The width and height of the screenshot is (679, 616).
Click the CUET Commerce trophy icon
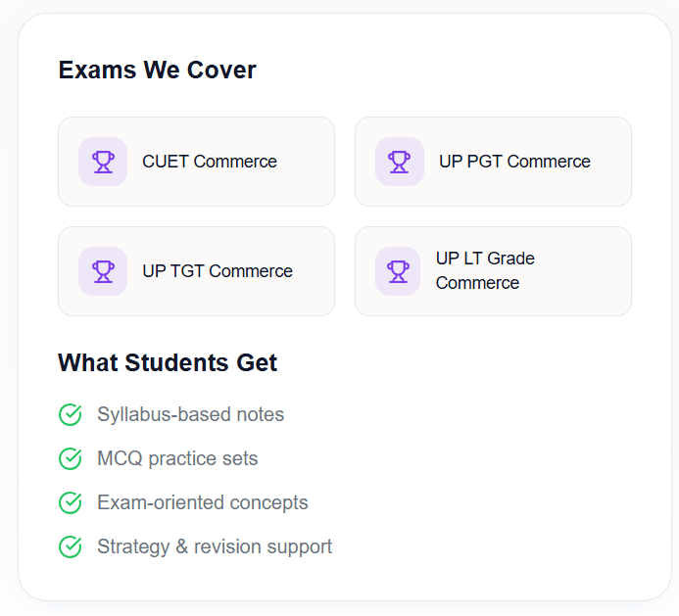coord(103,162)
